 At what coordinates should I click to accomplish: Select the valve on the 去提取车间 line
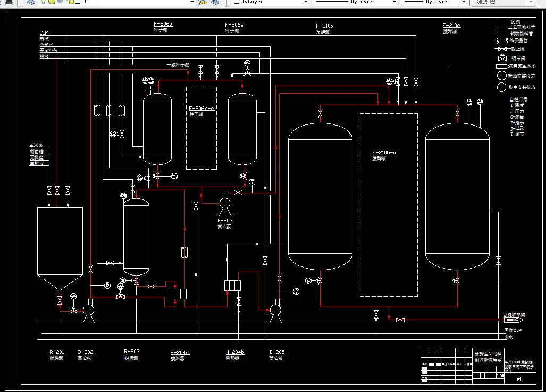(400, 320)
